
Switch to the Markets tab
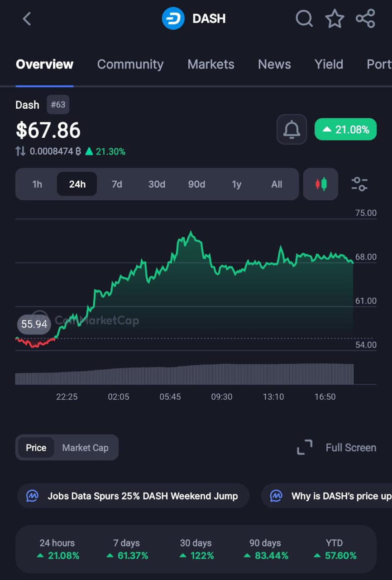(x=211, y=64)
